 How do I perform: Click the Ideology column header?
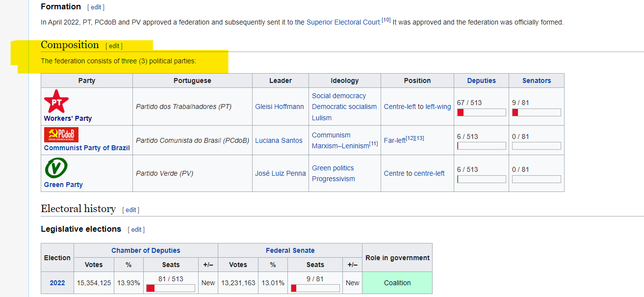tap(345, 81)
